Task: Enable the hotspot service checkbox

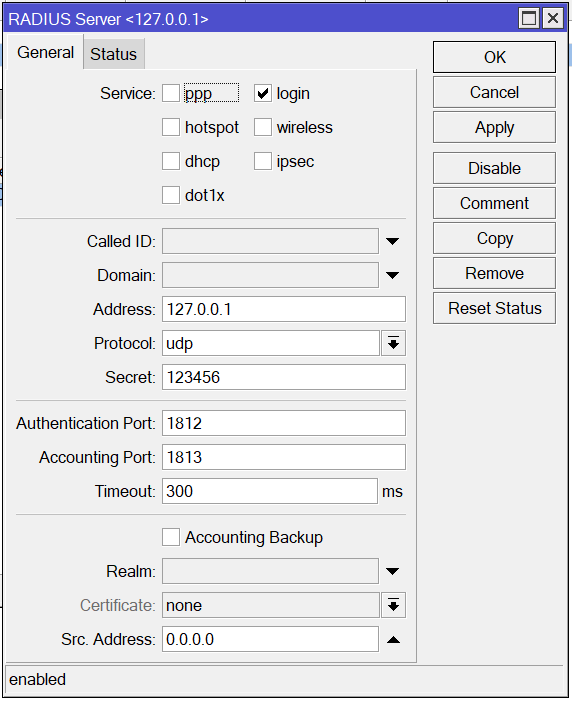Action: pyautogui.click(x=171, y=127)
